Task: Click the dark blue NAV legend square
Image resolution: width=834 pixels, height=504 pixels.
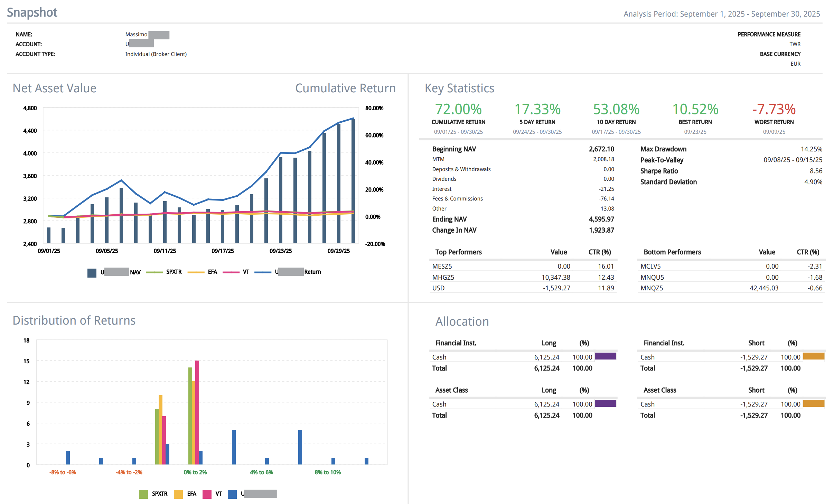Action: [92, 273]
